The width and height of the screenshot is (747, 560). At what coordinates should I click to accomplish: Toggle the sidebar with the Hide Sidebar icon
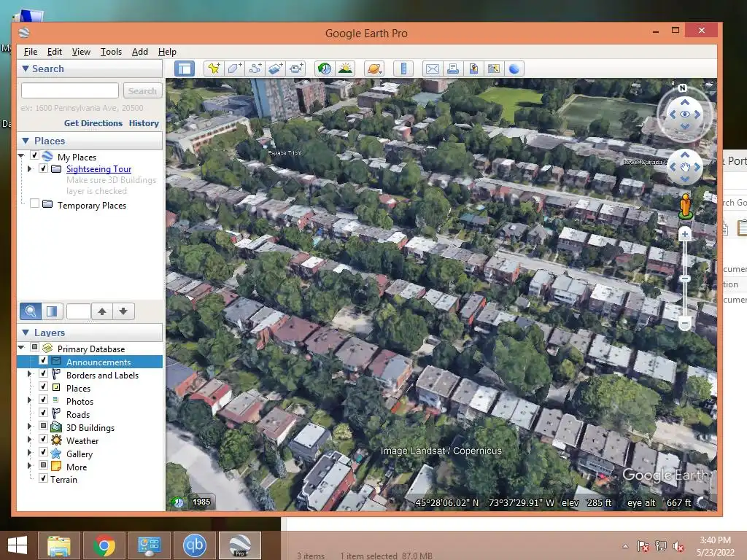(x=185, y=69)
